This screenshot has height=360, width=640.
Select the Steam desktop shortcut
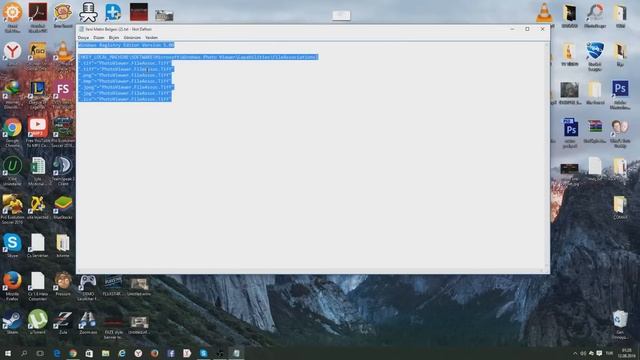(x=12, y=322)
